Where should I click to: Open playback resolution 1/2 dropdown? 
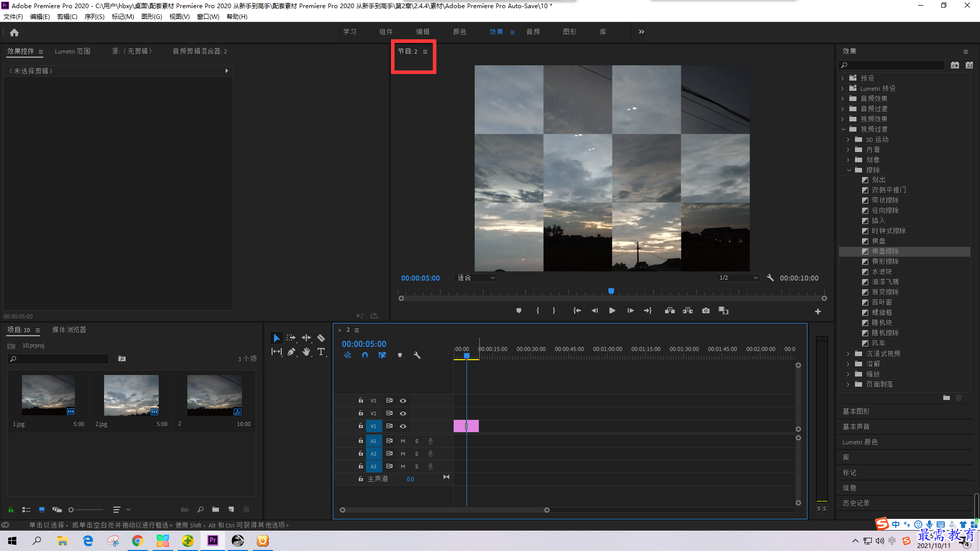(738, 278)
